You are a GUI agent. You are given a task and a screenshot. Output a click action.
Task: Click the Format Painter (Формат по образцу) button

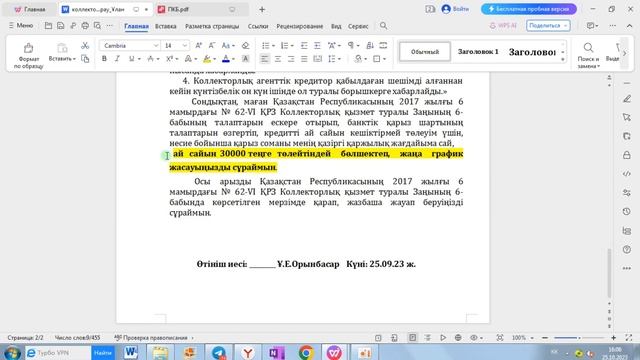coord(28,55)
